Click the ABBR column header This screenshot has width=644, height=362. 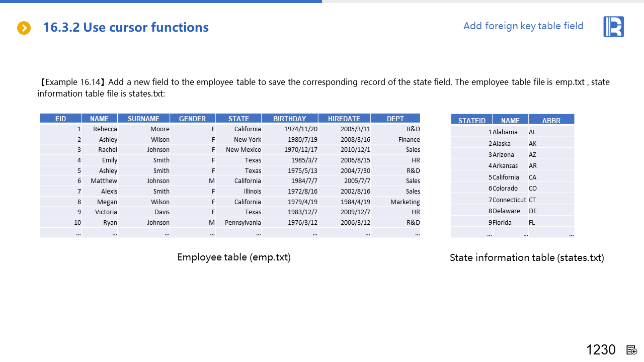pos(551,121)
